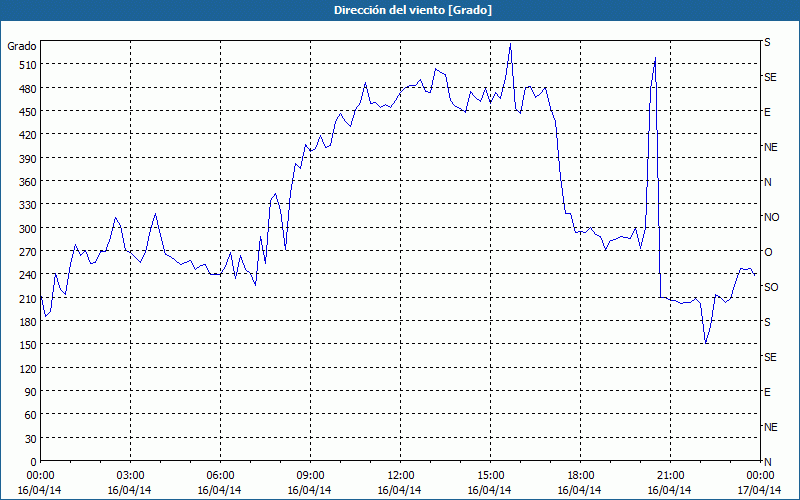The image size is (800, 500).
Task: Click the 270 degree axis value
Action: click(x=28, y=252)
